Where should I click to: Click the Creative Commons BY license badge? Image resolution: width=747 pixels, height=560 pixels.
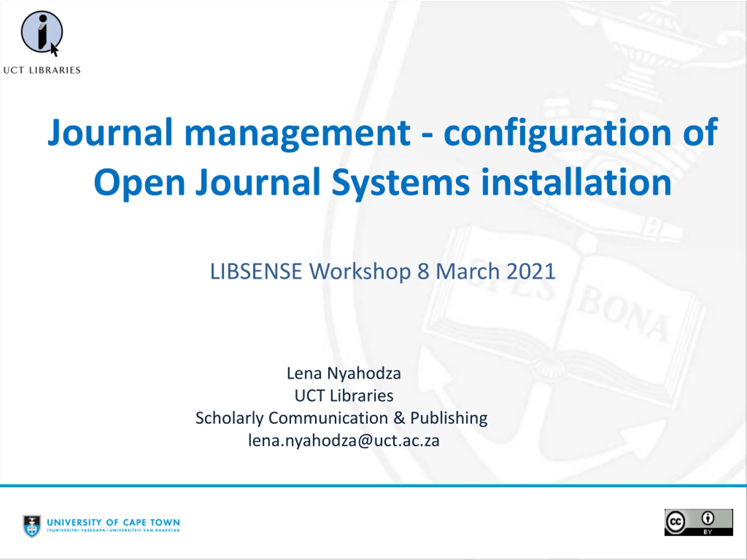click(699, 522)
